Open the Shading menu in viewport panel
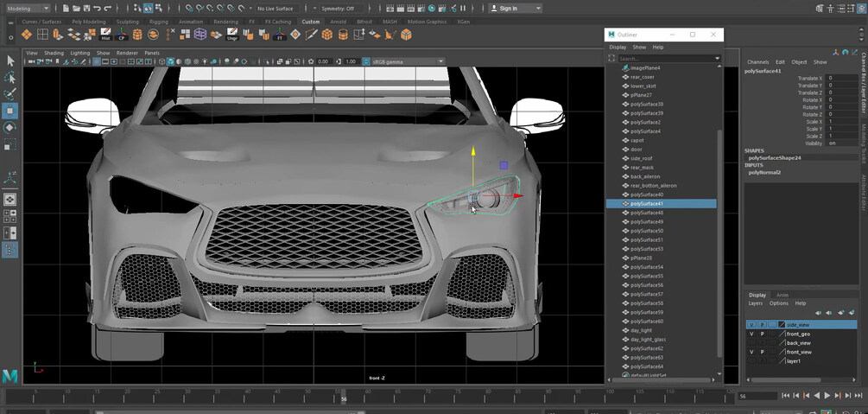The height and width of the screenshot is (414, 868). (54, 53)
